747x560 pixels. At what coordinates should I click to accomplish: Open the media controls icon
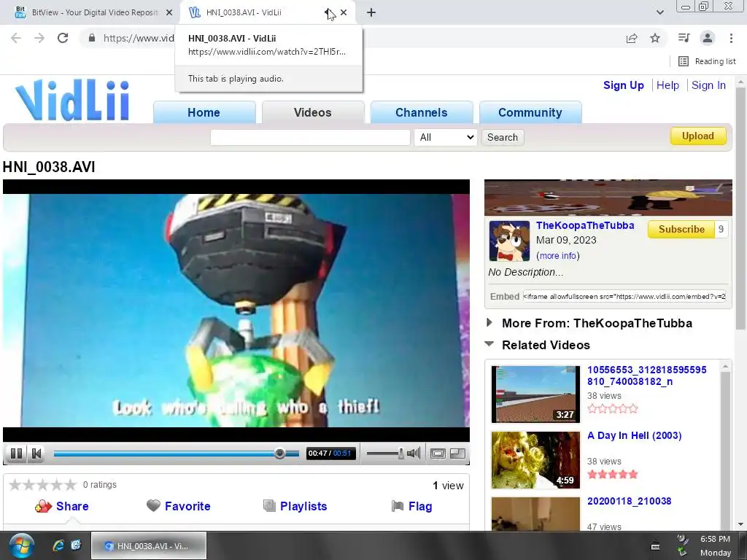click(x=684, y=38)
